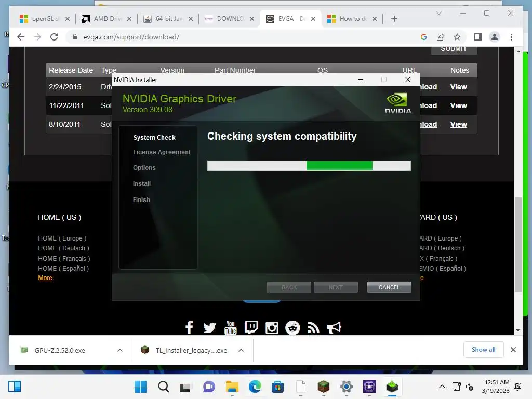Expand GPU-Z.2.52.0.exe download options
532x399 pixels.
(120, 350)
